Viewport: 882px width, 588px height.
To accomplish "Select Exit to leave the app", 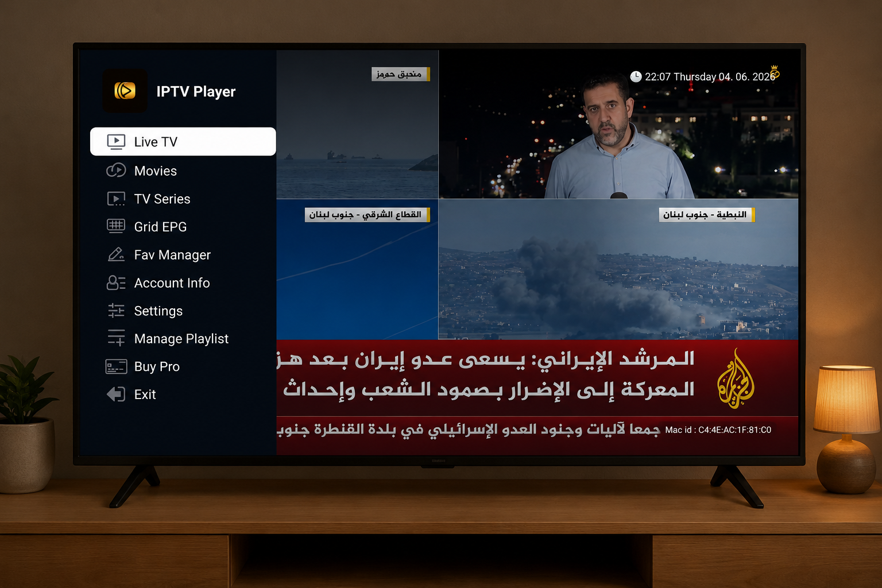I will [183, 394].
